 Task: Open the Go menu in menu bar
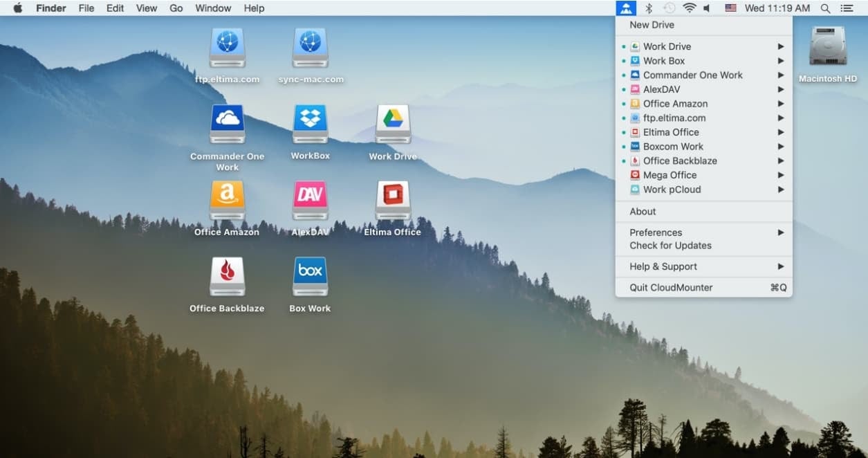pos(176,8)
